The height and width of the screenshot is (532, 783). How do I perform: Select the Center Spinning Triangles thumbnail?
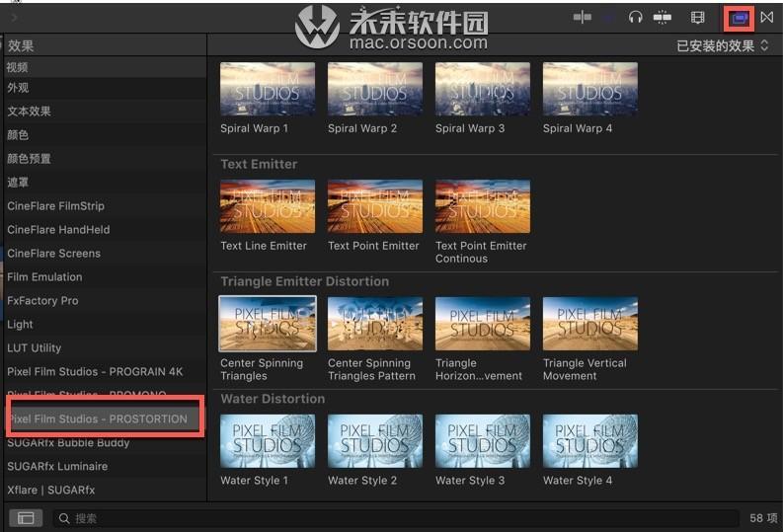(268, 324)
